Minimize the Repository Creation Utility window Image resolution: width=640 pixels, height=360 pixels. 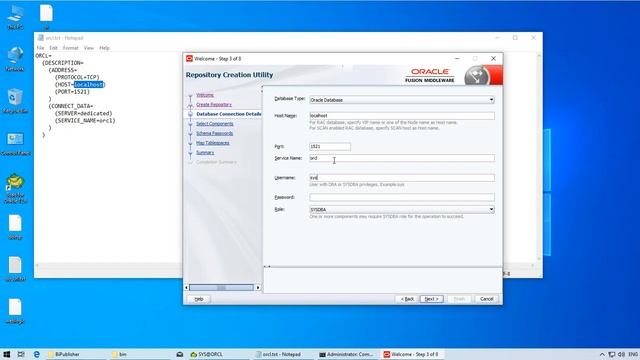[457, 58]
